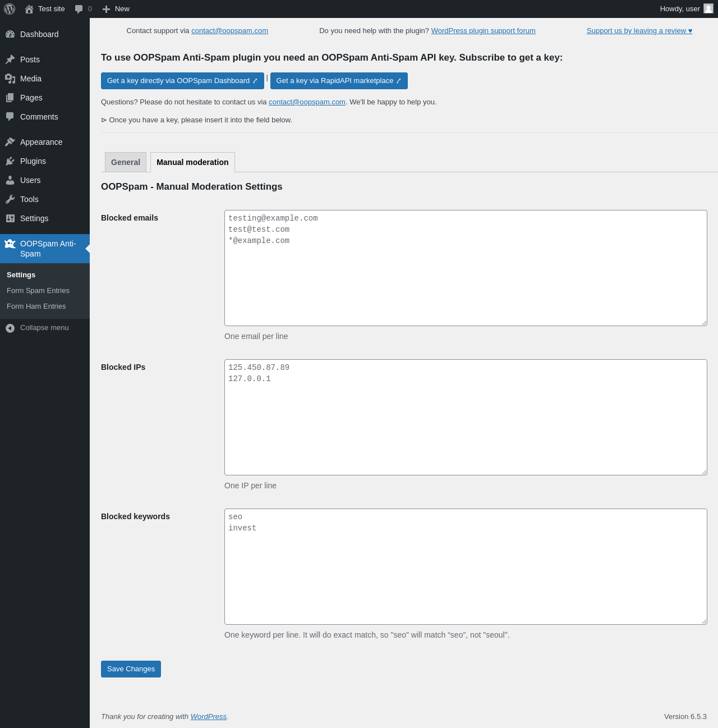Switch to the General tab
The height and width of the screenshot is (728, 718).
tap(126, 162)
